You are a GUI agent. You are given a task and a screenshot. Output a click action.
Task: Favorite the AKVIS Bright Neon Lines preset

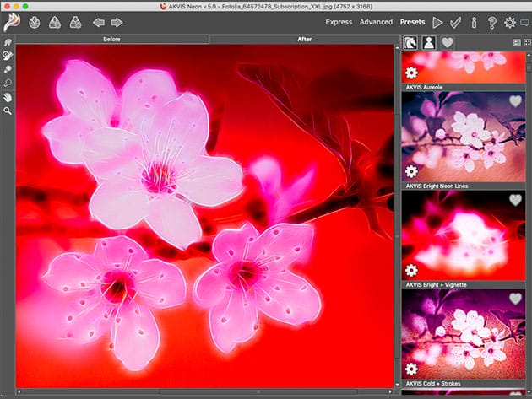click(x=515, y=102)
